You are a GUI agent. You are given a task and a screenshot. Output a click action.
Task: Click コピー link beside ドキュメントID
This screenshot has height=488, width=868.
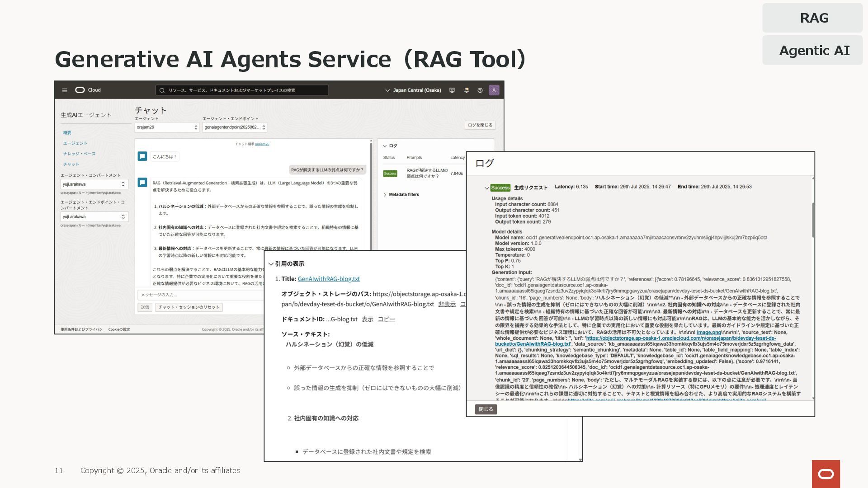click(x=386, y=319)
